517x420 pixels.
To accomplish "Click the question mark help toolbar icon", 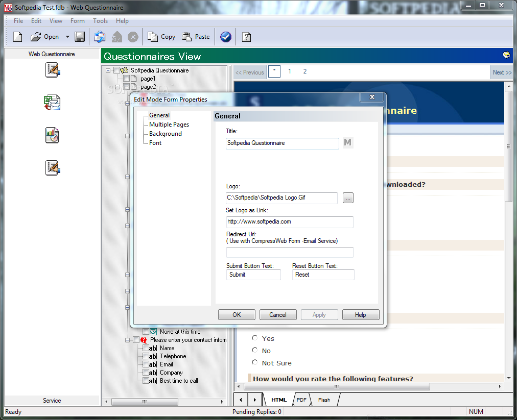I will 247,37.
